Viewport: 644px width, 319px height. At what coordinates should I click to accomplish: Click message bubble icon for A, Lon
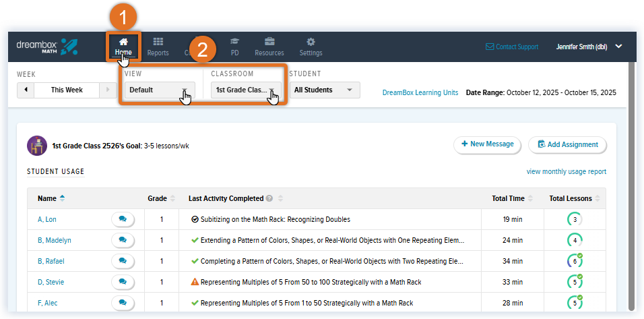click(x=123, y=219)
